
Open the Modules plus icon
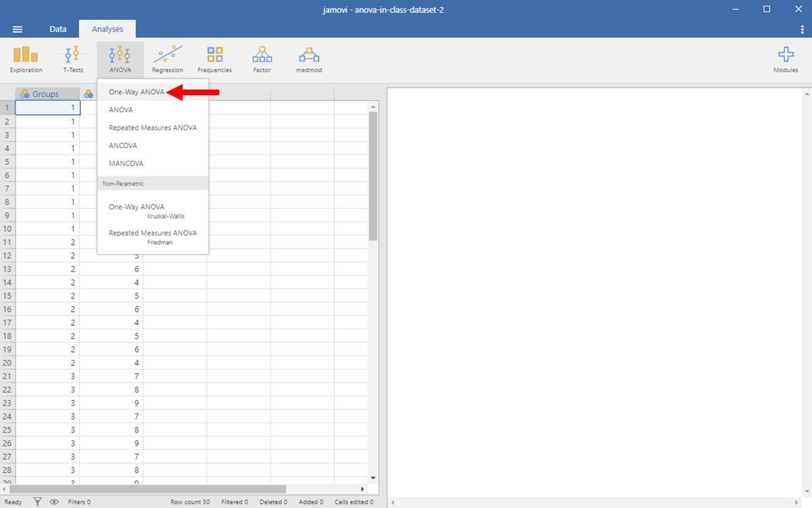(785, 59)
